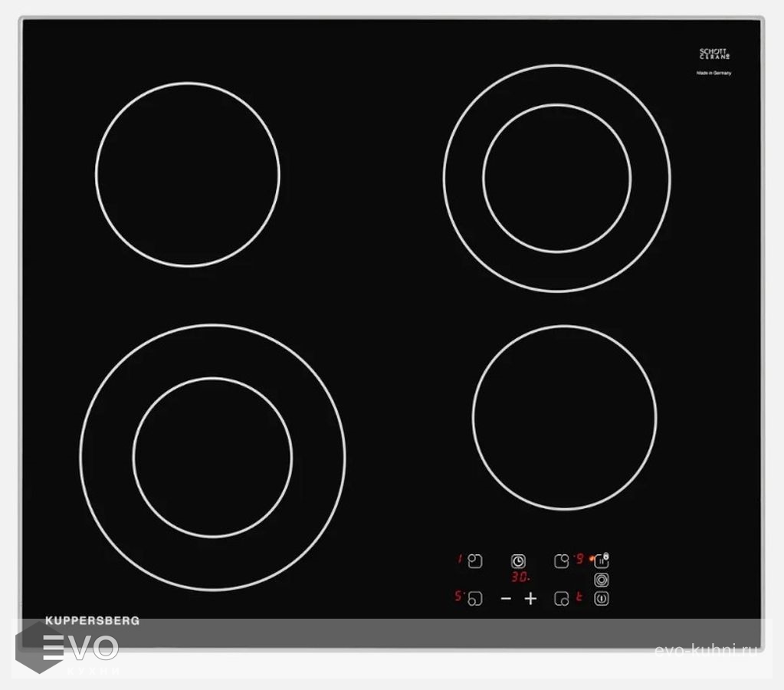This screenshot has width=784, height=690.
Task: Click the red heat level 9 indicator
Action: tap(579, 559)
